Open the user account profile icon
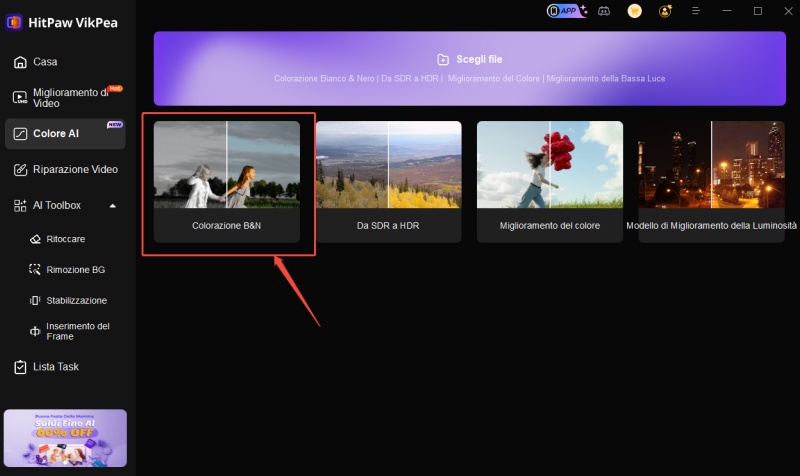 coord(665,11)
